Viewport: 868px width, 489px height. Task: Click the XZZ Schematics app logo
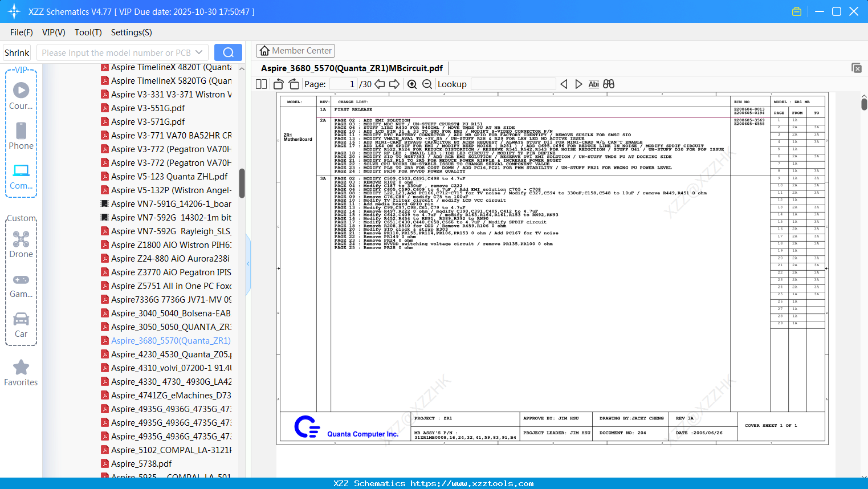pyautogui.click(x=14, y=11)
